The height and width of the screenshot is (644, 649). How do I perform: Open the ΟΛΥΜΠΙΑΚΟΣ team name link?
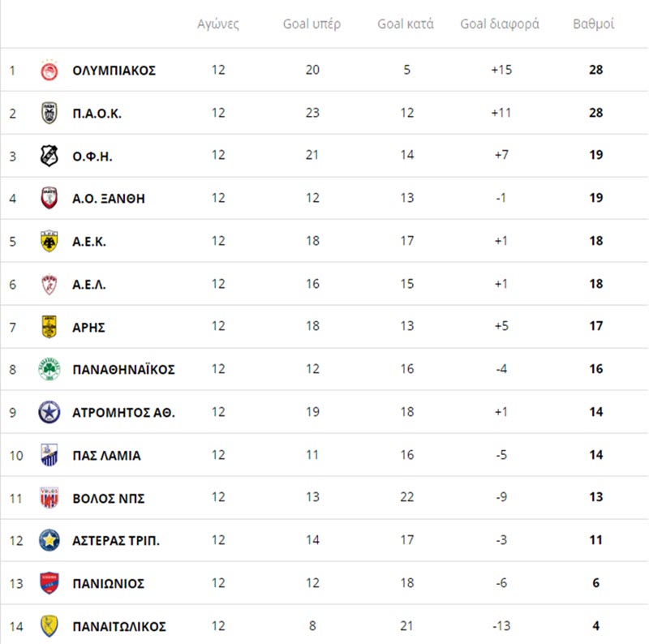(x=114, y=71)
